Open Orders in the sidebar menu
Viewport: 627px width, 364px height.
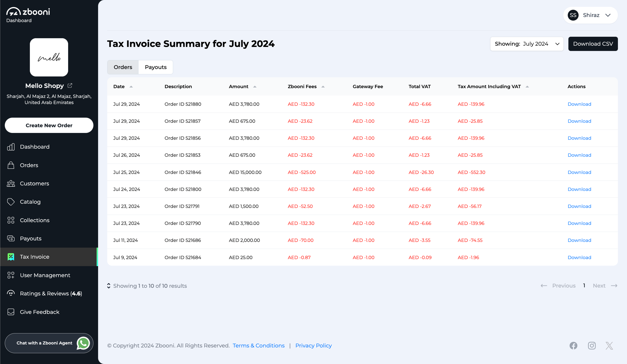49,165
